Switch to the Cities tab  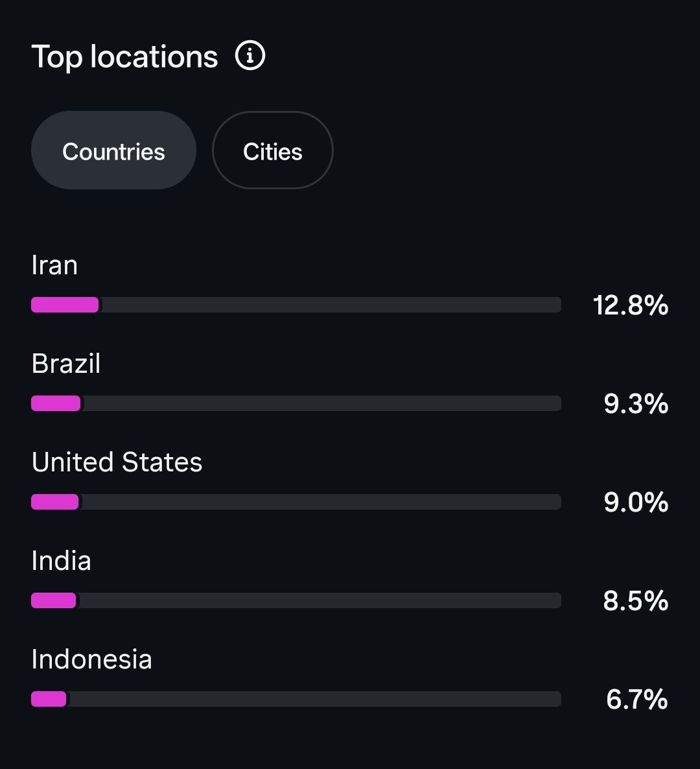click(273, 150)
